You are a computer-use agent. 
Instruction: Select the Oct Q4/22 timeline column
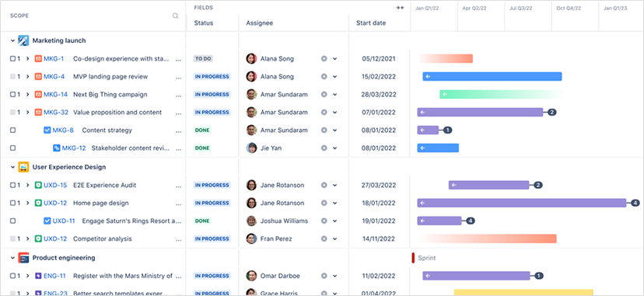point(569,9)
